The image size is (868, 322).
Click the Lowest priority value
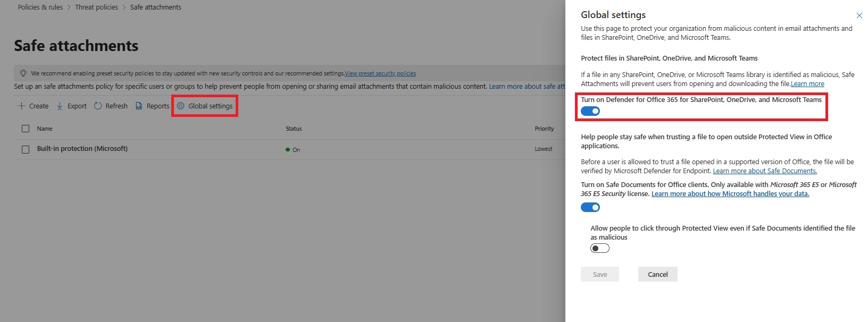point(544,149)
